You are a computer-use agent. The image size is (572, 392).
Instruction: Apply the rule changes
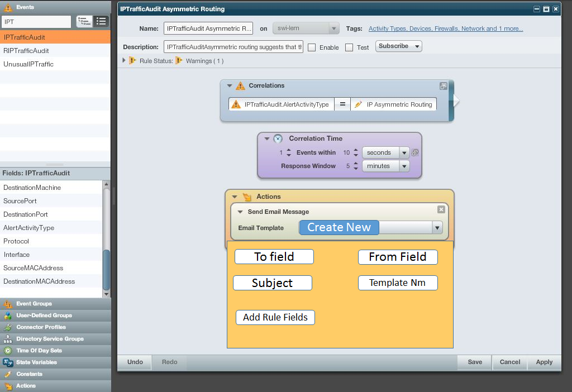pos(544,362)
